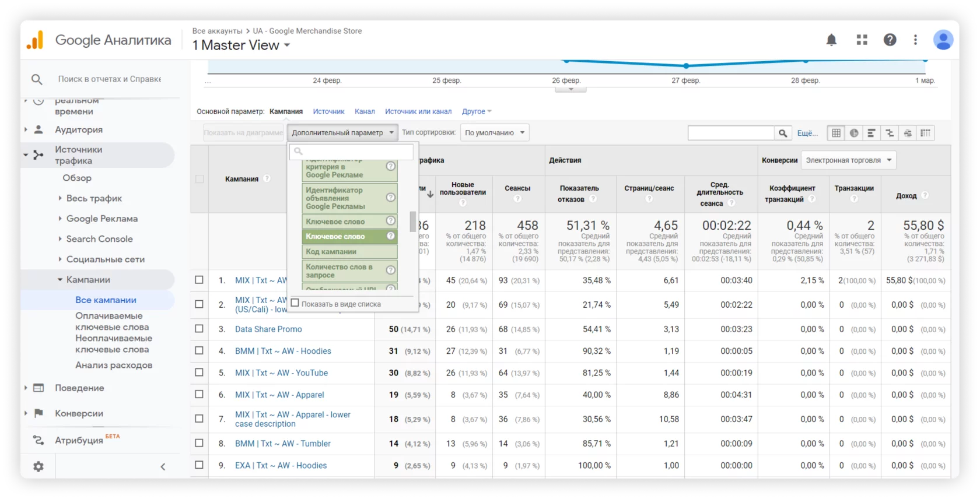Select Канал primary dimension
The image size is (980, 499).
pyautogui.click(x=365, y=111)
